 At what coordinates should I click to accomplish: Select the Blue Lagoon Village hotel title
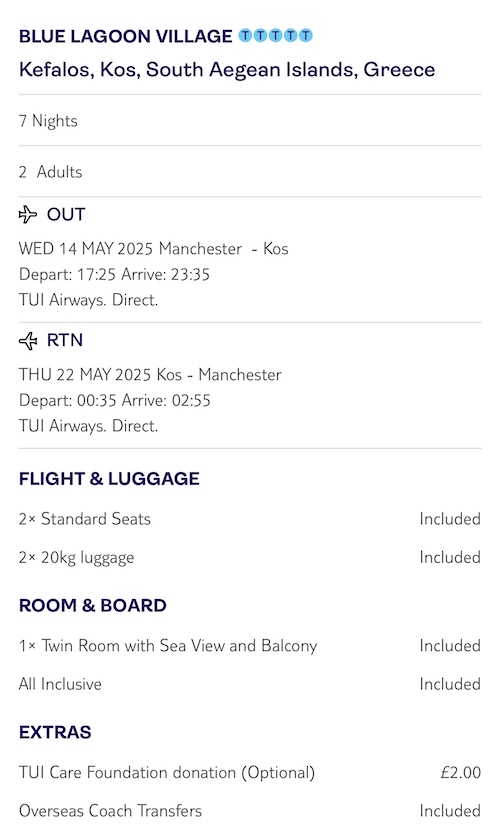(x=125, y=36)
